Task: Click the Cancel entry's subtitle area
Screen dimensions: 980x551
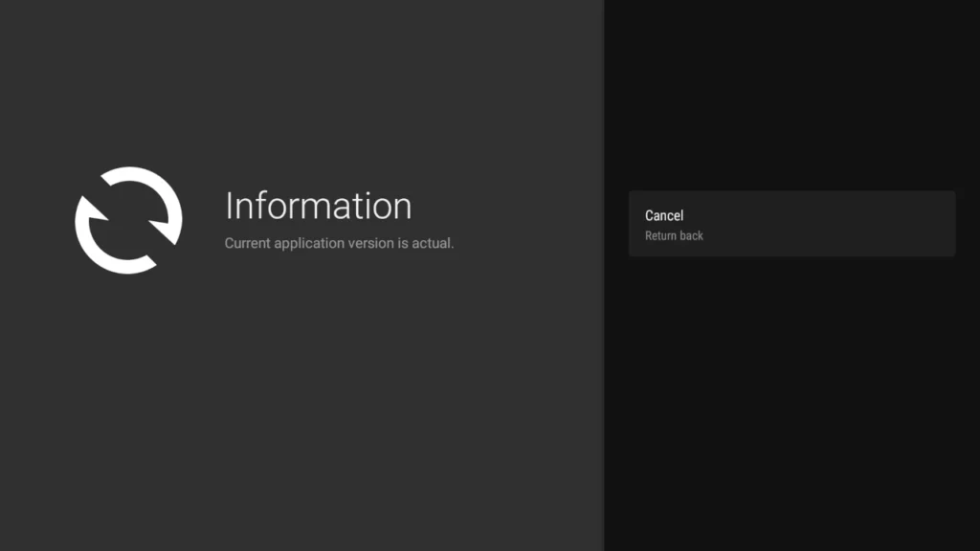Action: point(674,235)
